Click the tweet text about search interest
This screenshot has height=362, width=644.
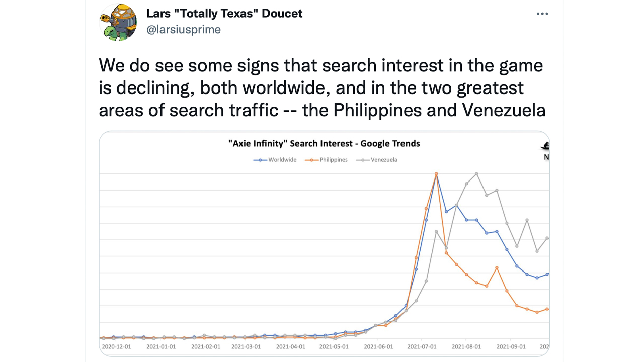tap(322, 88)
